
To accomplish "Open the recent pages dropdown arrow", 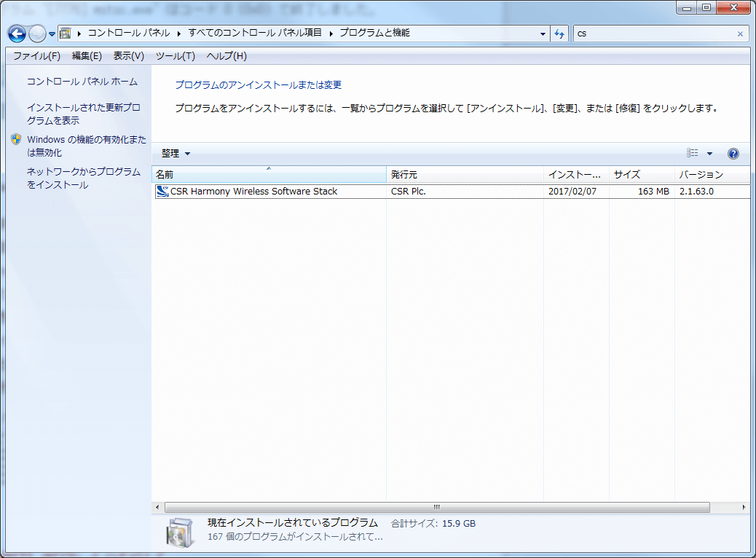I will click(52, 34).
